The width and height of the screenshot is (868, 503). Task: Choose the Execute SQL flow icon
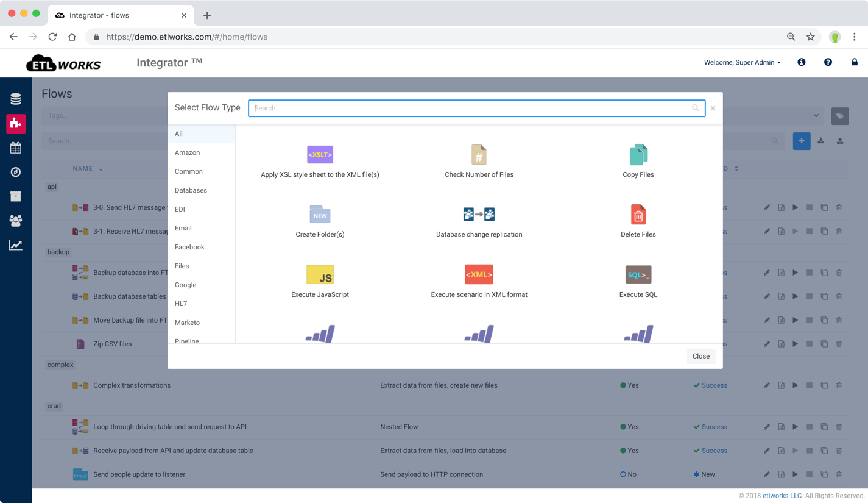[x=638, y=274]
